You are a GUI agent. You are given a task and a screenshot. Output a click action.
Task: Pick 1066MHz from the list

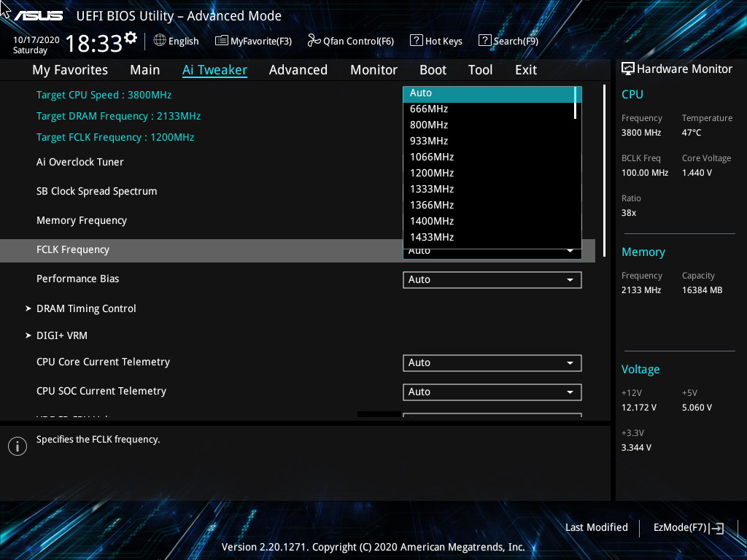pyautogui.click(x=489, y=157)
